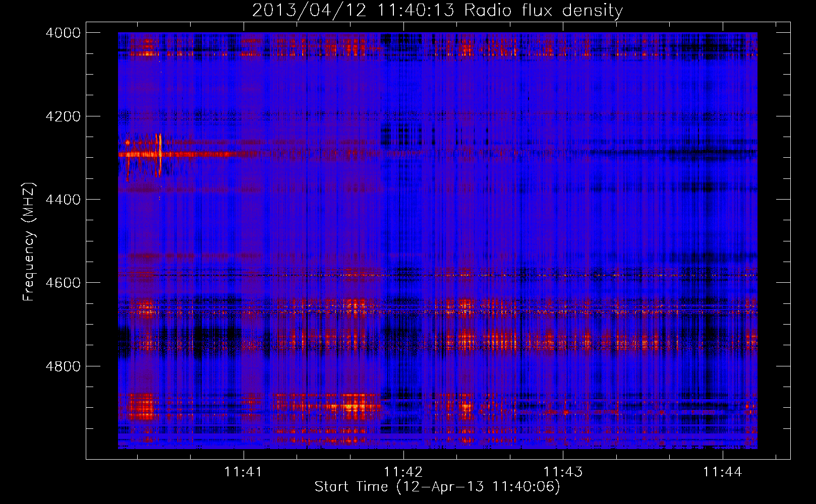Click the 11:43 time tick label
Viewport: 816px width, 504px height.
tap(563, 472)
